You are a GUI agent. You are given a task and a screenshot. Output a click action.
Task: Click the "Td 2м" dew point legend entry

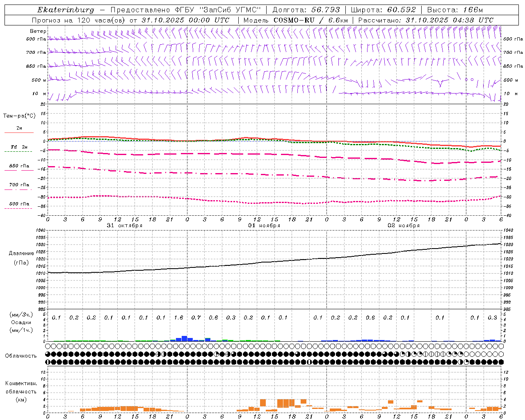(x=19, y=147)
